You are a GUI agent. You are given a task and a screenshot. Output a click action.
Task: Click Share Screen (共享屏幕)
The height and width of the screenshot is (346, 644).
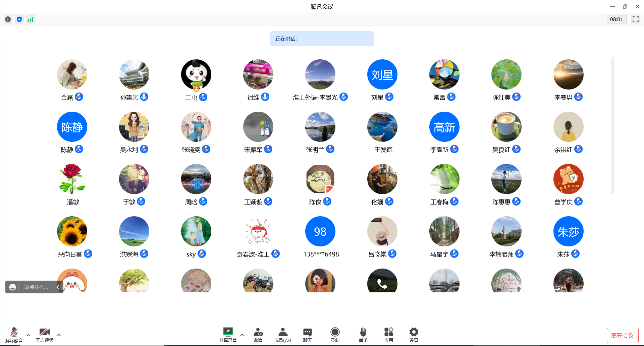click(x=228, y=334)
